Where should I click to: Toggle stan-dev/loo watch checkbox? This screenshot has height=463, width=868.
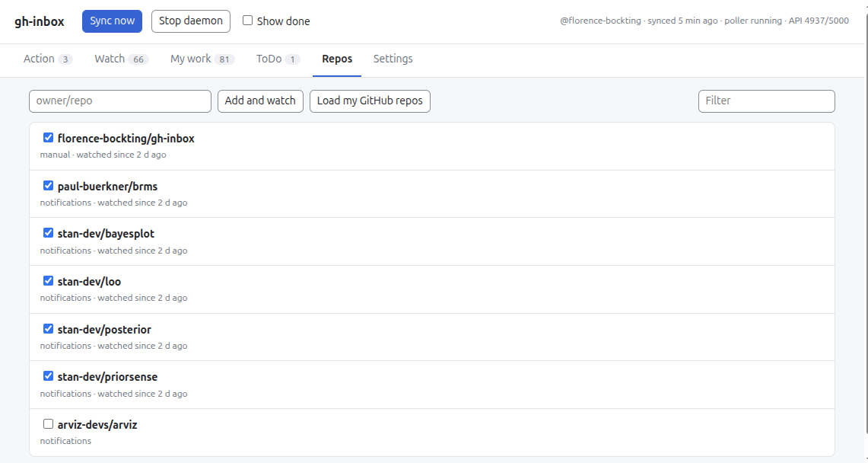48,281
